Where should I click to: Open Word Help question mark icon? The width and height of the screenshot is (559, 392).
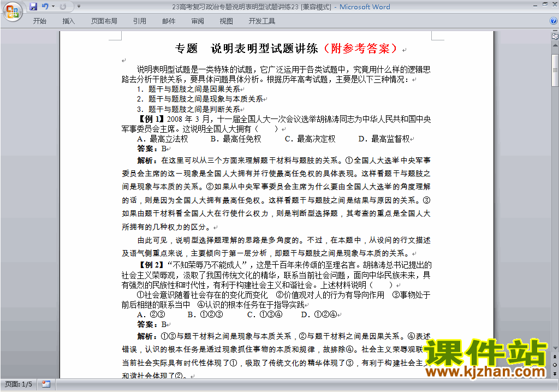pos(554,21)
